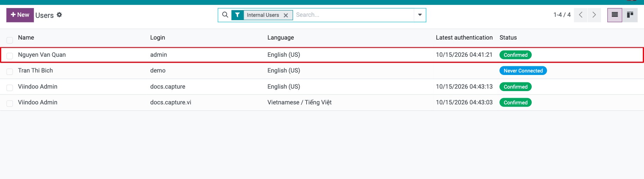The height and width of the screenshot is (179, 644).
Task: Sort by Language column header
Action: pyautogui.click(x=281, y=37)
